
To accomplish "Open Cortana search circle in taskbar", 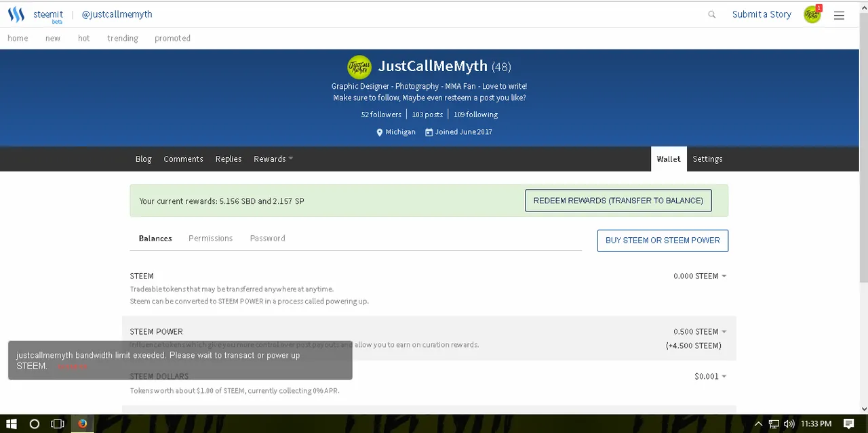I will tap(35, 424).
